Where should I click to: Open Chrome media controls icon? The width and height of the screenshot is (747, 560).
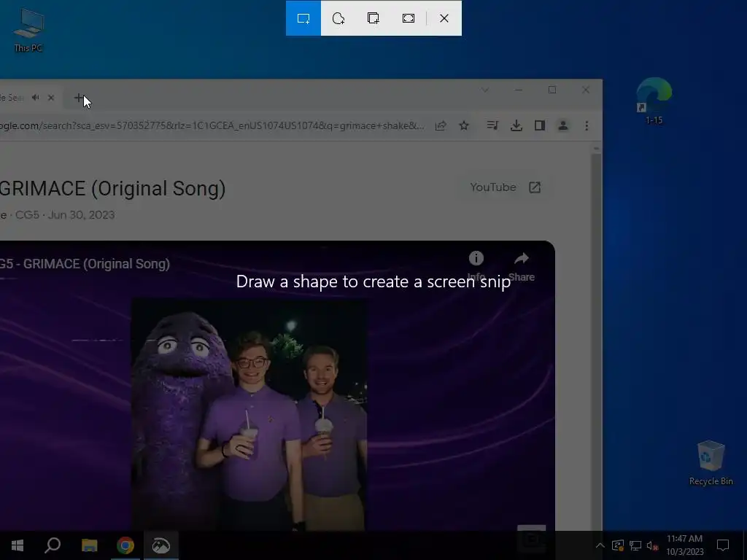(492, 125)
